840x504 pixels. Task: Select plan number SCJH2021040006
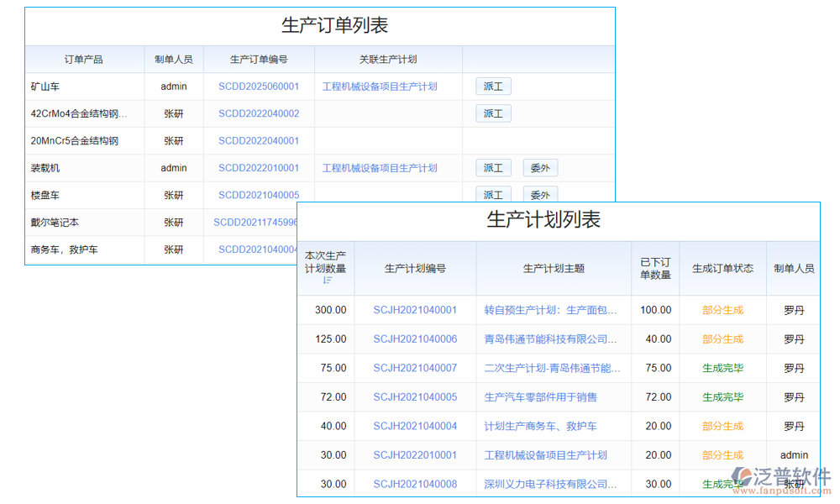point(415,339)
